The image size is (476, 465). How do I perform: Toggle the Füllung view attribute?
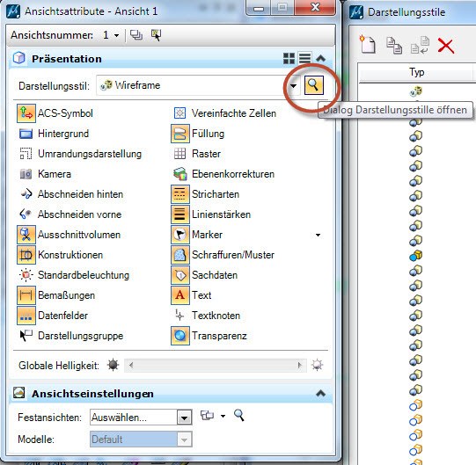click(180, 134)
